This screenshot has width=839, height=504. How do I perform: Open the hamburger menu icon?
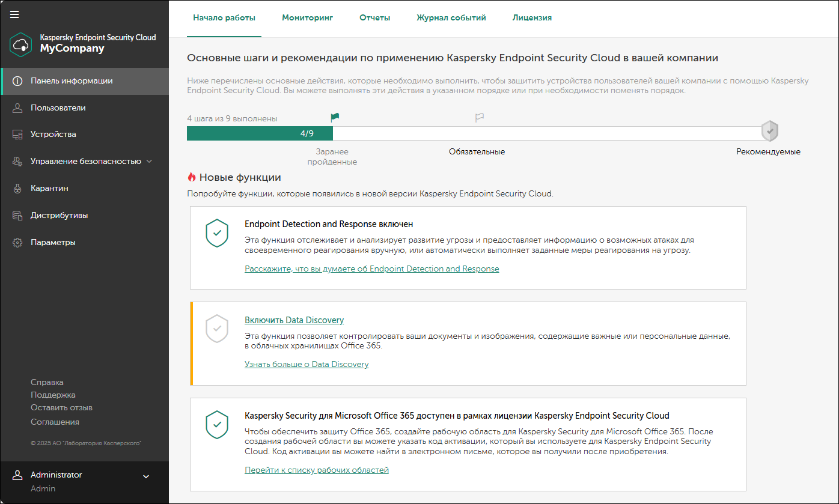tap(14, 14)
